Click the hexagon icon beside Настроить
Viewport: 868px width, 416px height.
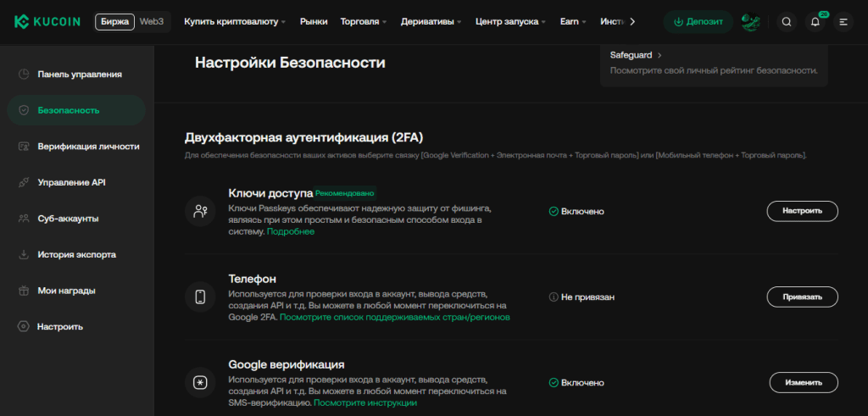pos(23,326)
